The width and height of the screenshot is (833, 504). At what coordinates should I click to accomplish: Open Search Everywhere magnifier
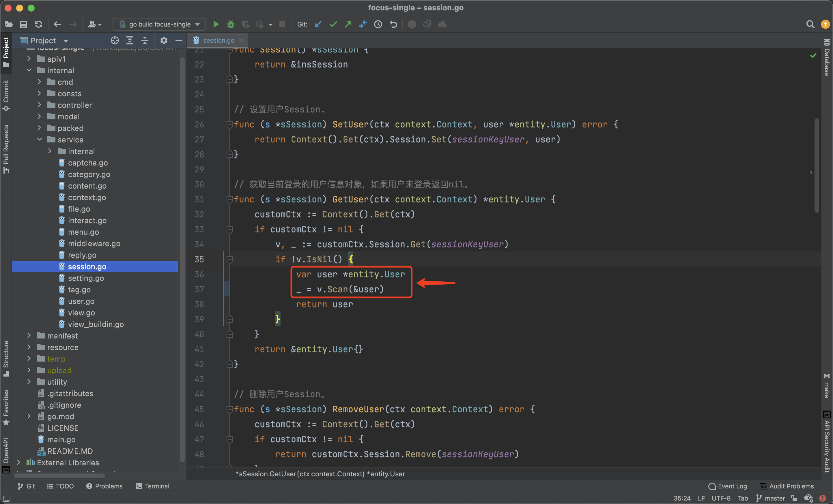[810, 24]
